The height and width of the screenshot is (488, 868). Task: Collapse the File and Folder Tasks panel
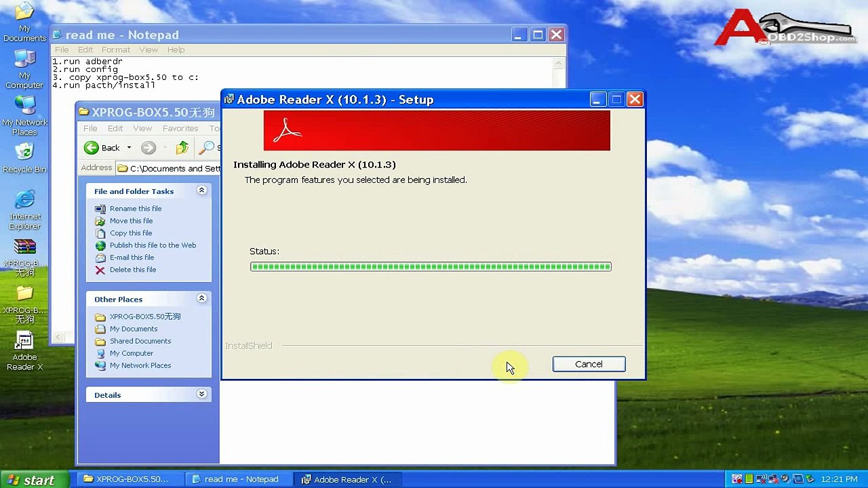201,190
